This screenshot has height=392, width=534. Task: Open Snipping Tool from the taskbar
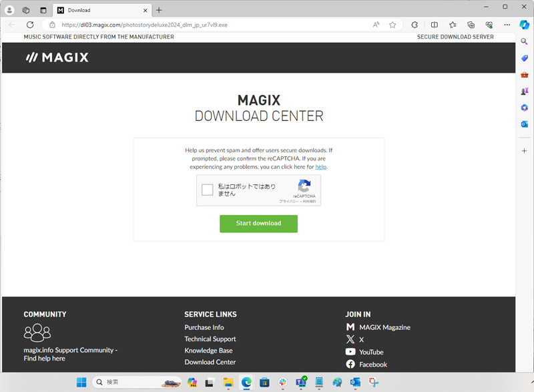click(x=374, y=382)
